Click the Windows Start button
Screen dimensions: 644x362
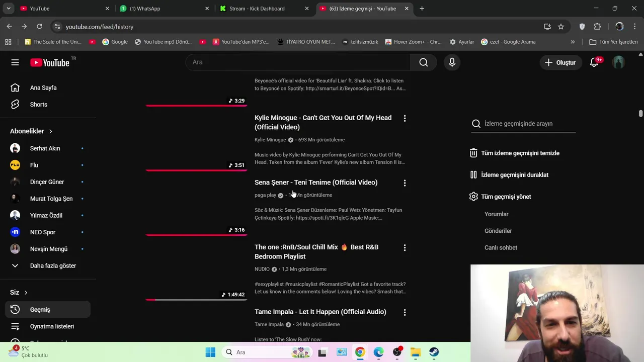click(x=210, y=352)
